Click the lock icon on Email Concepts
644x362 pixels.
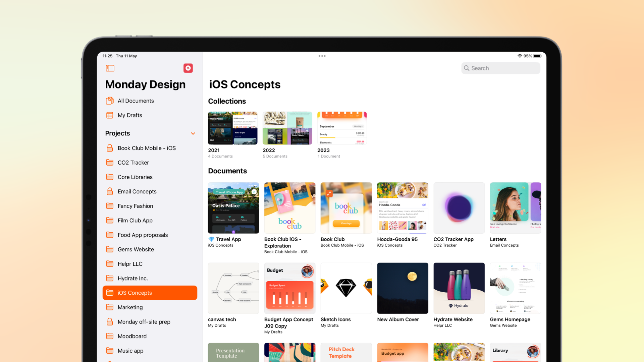[110, 191]
